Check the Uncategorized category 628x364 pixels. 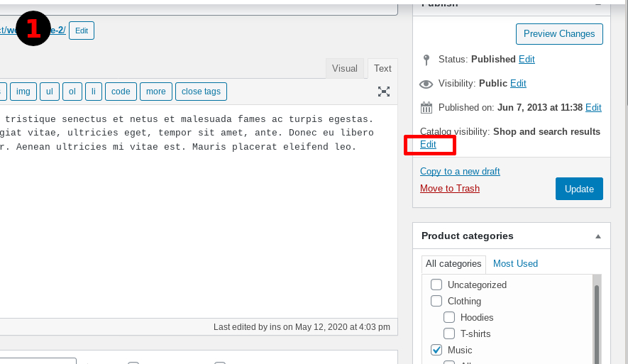click(x=436, y=285)
